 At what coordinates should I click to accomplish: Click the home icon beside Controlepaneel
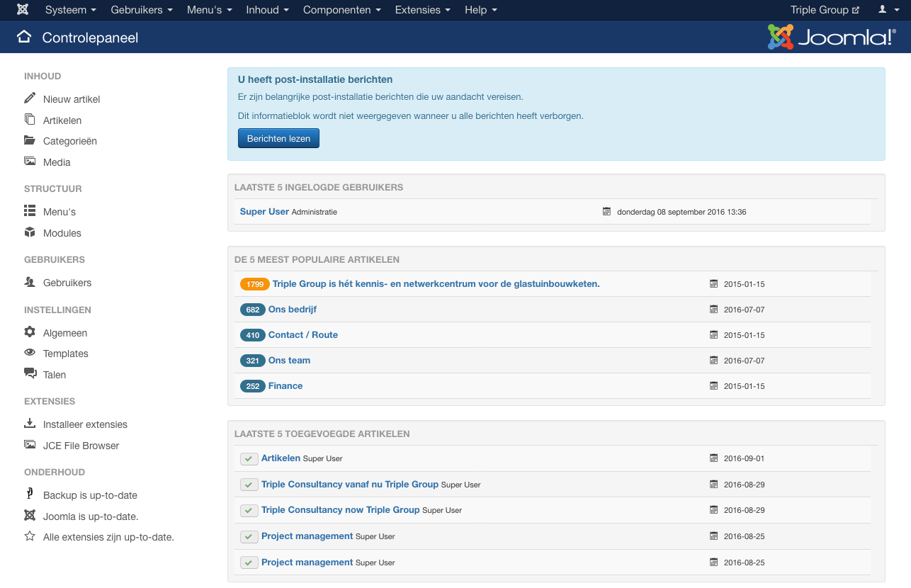click(24, 38)
